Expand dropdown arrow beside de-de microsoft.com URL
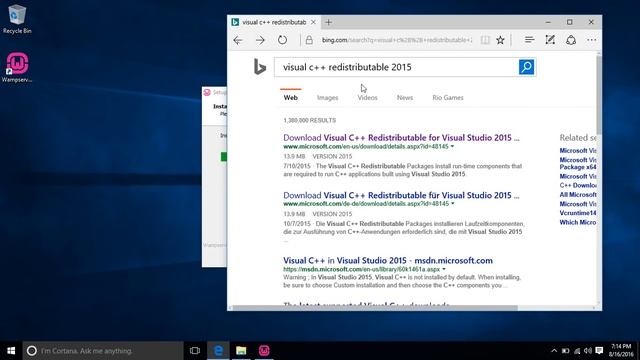The image size is (640, 360). 453,204
